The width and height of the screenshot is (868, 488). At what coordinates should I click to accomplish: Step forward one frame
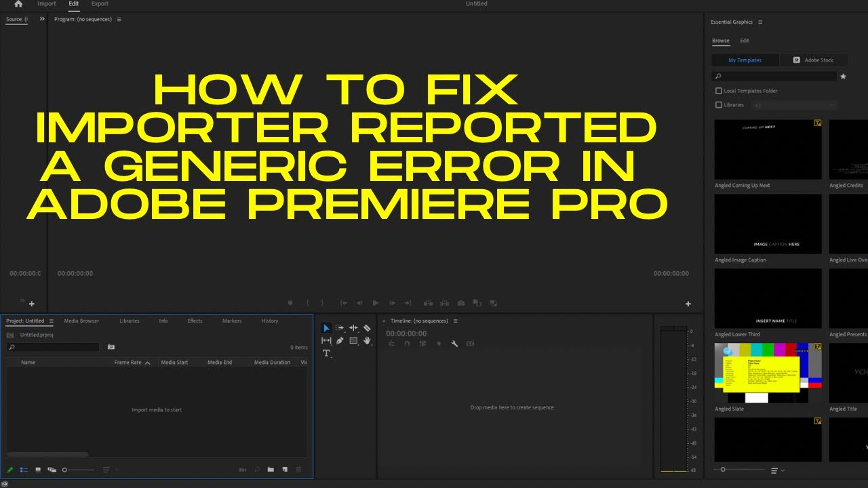click(x=392, y=303)
